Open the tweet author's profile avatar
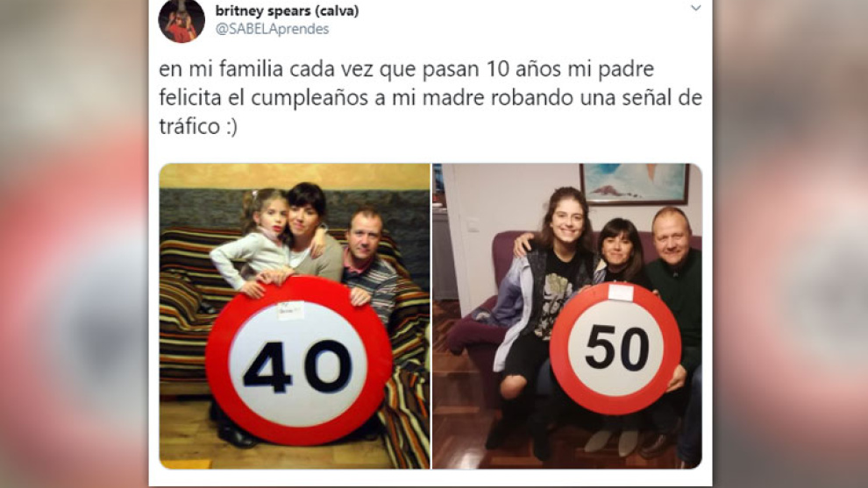 (x=181, y=19)
